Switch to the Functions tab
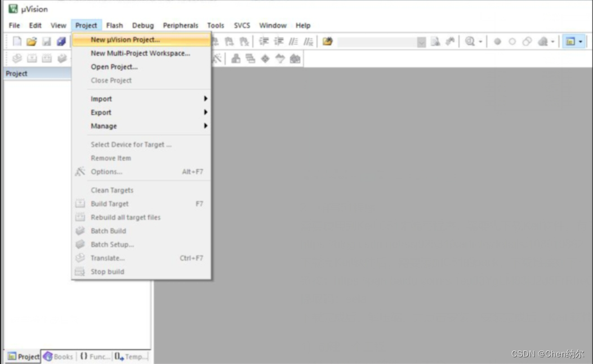 tap(95, 357)
